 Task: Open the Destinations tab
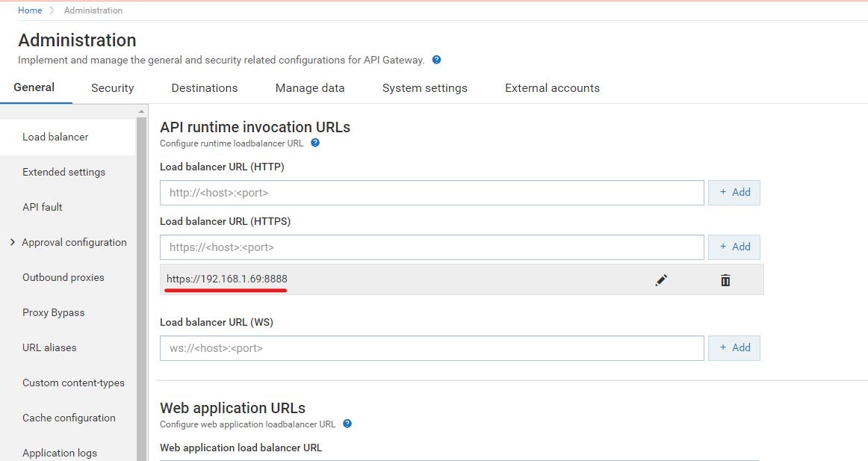tap(204, 88)
